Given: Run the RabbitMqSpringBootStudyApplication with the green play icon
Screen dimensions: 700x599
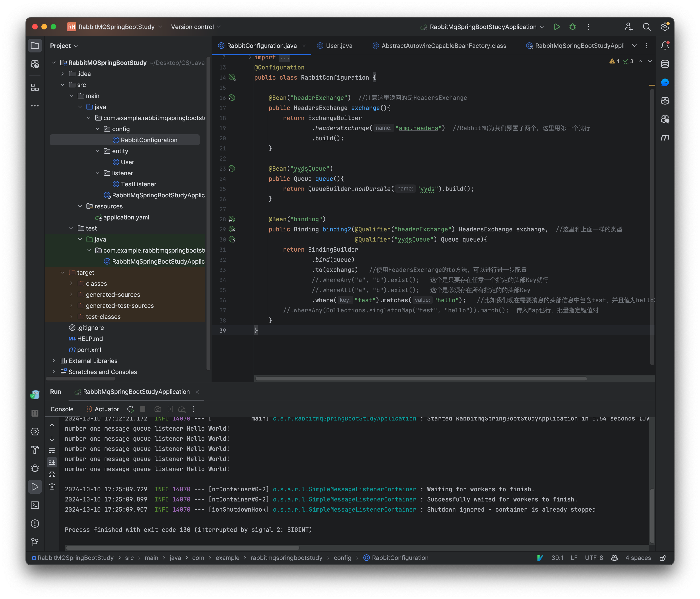Looking at the screenshot, I should pos(557,27).
